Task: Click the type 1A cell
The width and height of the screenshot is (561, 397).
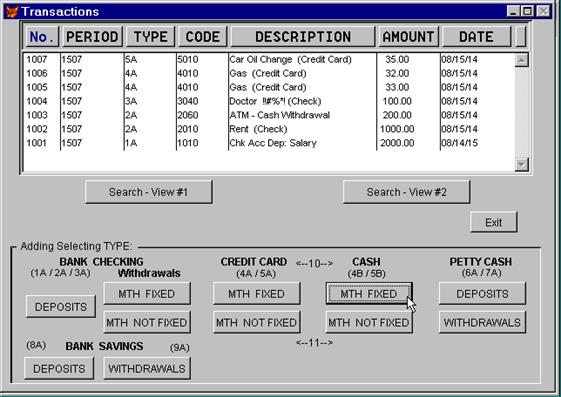Action: (x=131, y=143)
